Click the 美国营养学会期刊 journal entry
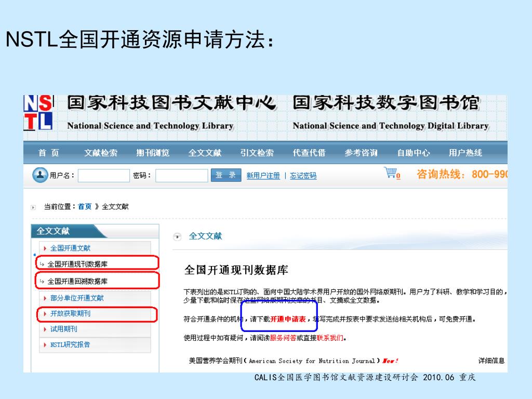Viewport: 532px width, 399px height. tap(284, 361)
